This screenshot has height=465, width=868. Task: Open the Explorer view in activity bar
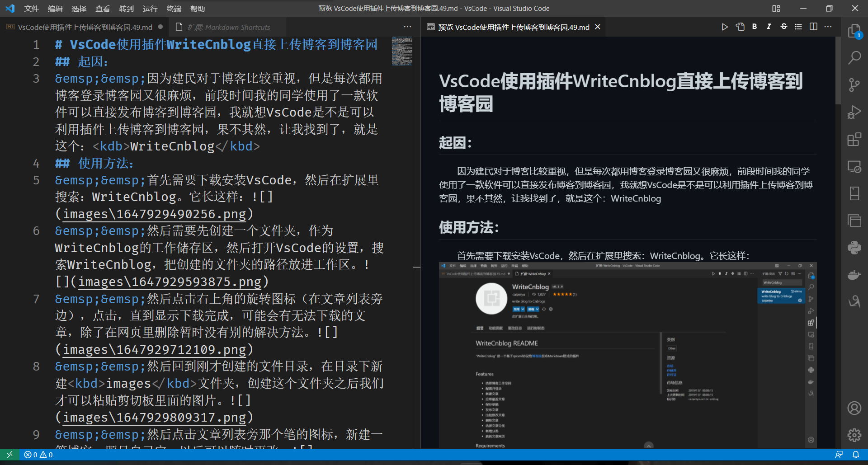point(854,31)
